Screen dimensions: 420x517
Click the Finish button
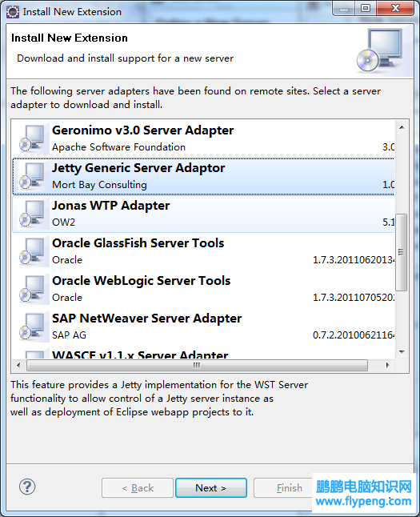click(283, 487)
